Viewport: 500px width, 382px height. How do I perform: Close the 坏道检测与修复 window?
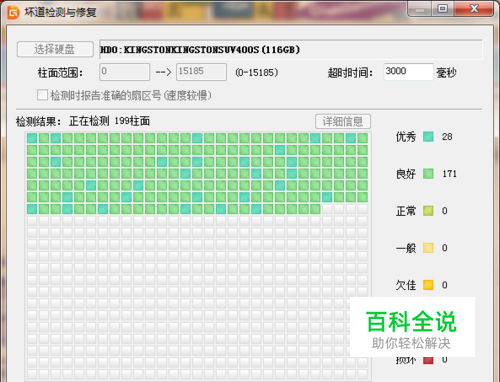click(474, 9)
